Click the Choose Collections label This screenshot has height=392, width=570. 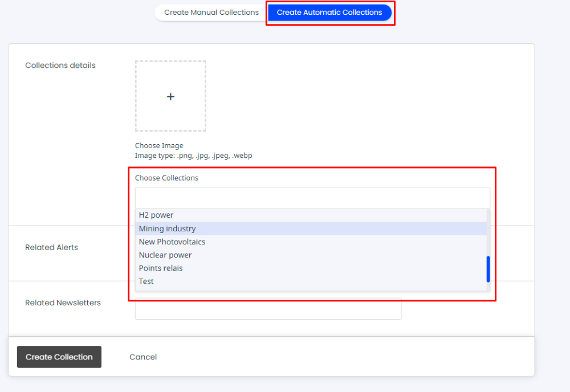167,178
